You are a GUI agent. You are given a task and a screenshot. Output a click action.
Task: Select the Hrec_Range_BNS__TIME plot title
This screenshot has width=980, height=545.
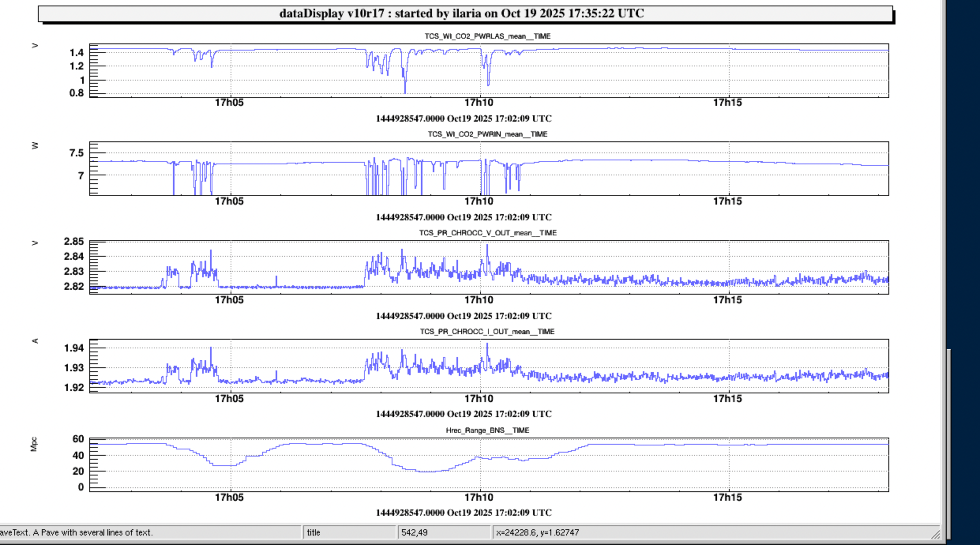pyautogui.click(x=487, y=430)
